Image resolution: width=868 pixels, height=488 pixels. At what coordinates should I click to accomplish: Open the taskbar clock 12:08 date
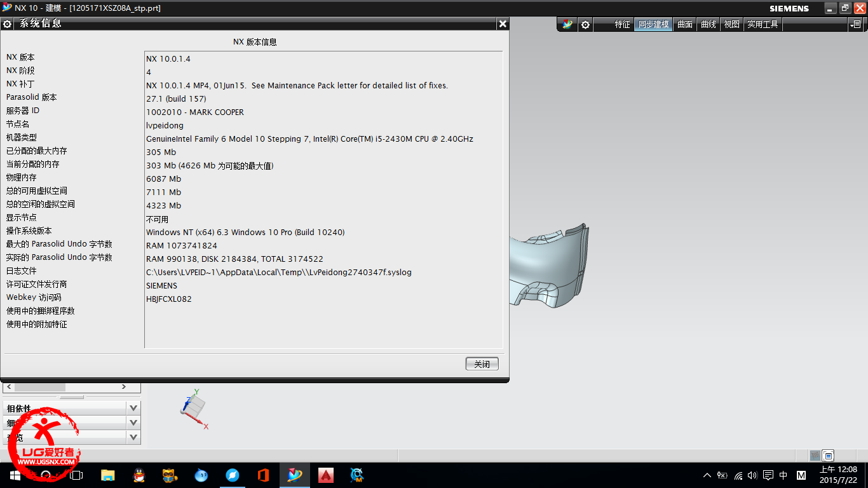[x=838, y=475]
